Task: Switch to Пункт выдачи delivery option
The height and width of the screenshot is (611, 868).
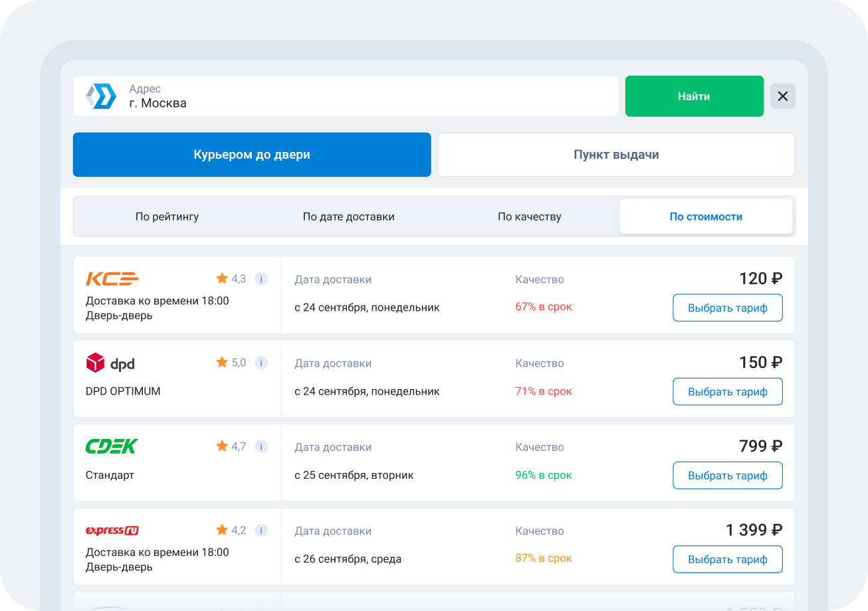Action: click(x=616, y=155)
